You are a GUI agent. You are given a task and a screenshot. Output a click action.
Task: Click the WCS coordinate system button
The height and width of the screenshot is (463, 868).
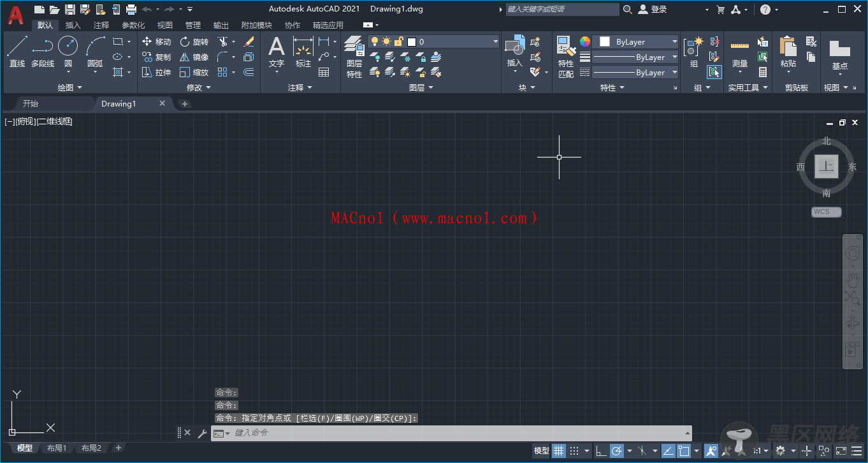826,211
